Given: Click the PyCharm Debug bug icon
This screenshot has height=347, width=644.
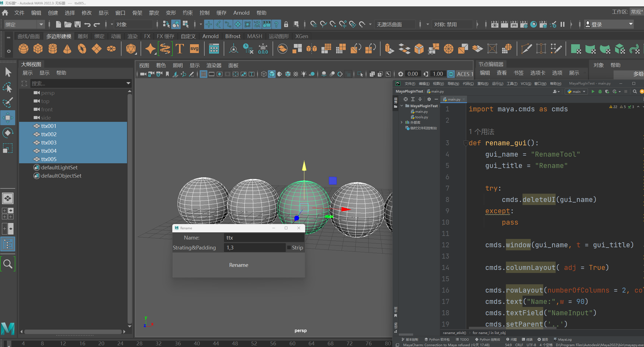Looking at the screenshot, I should point(600,91).
